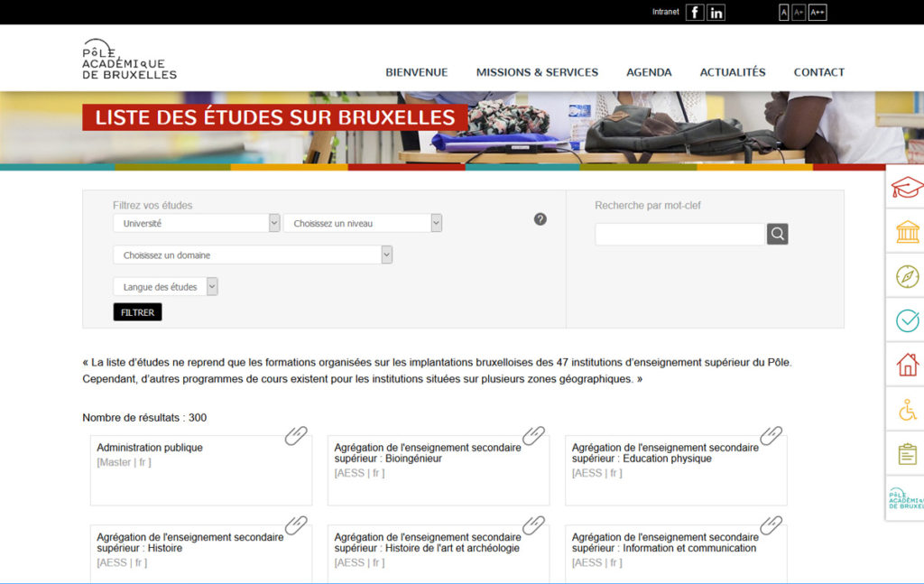Open Agrégation Education physique study link
924x584 pixels.
click(x=665, y=453)
